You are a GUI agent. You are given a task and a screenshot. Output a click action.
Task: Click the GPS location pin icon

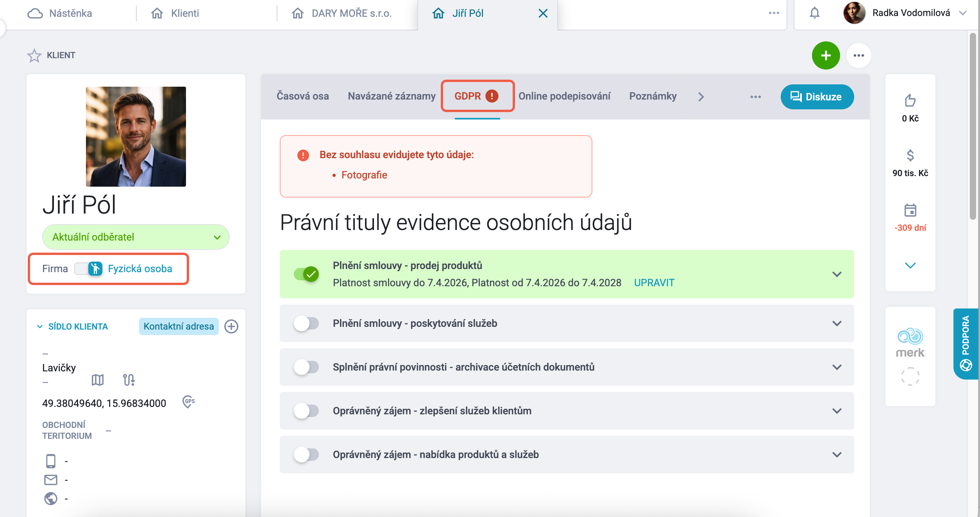(188, 402)
